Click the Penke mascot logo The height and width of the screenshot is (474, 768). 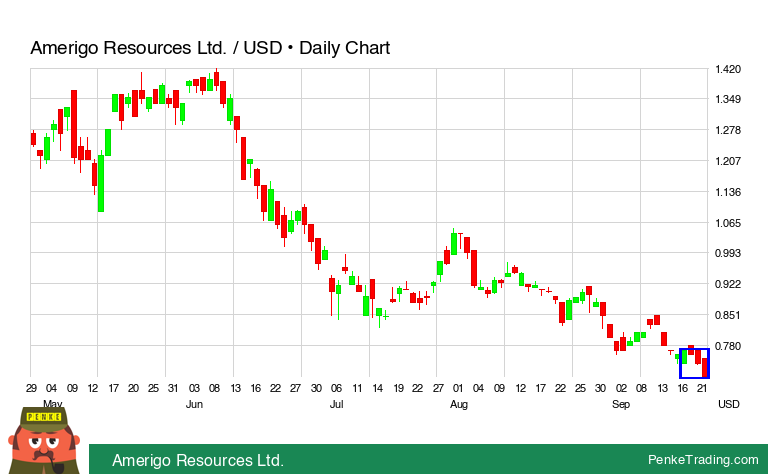click(x=44, y=440)
